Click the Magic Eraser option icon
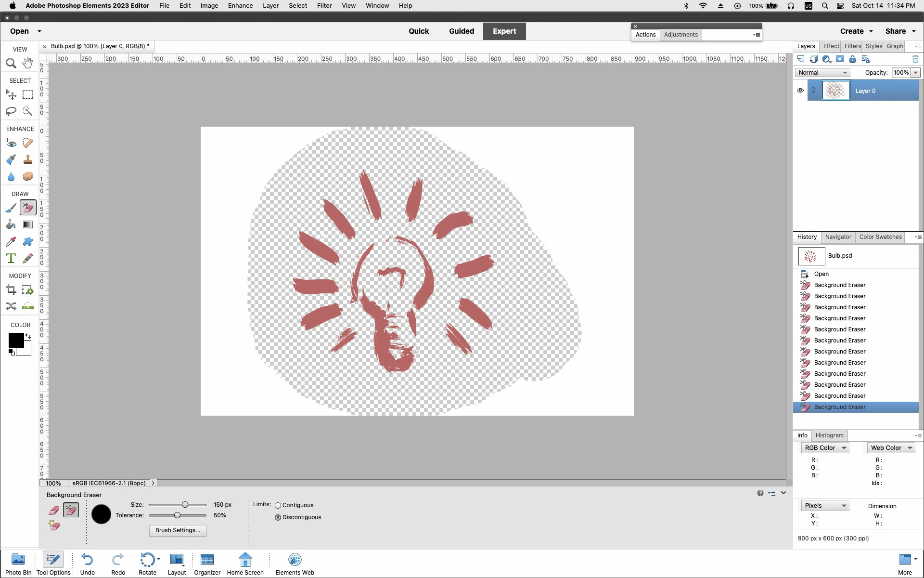The width and height of the screenshot is (924, 578). [x=54, y=525]
